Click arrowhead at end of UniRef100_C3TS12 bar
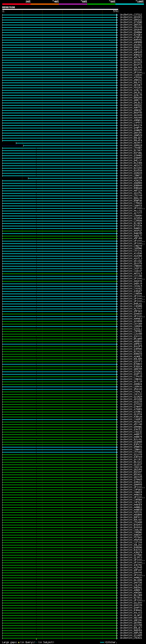146x644 pixels. point(117,15)
